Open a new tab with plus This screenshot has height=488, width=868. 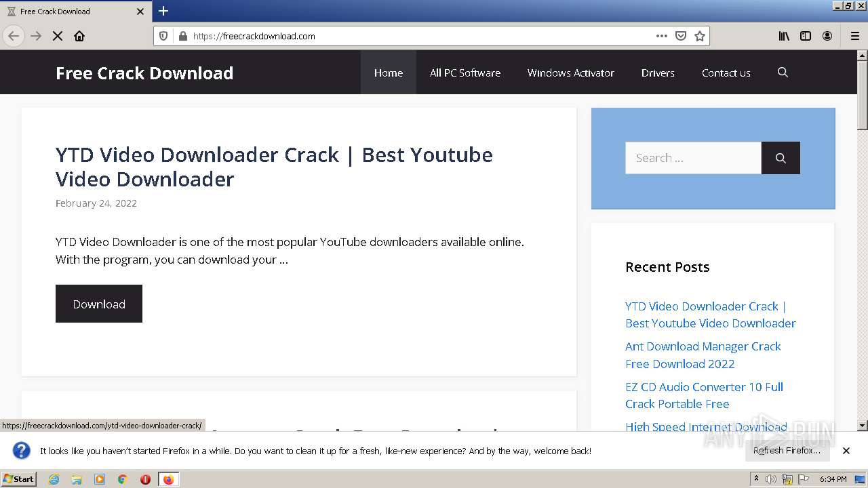click(163, 11)
